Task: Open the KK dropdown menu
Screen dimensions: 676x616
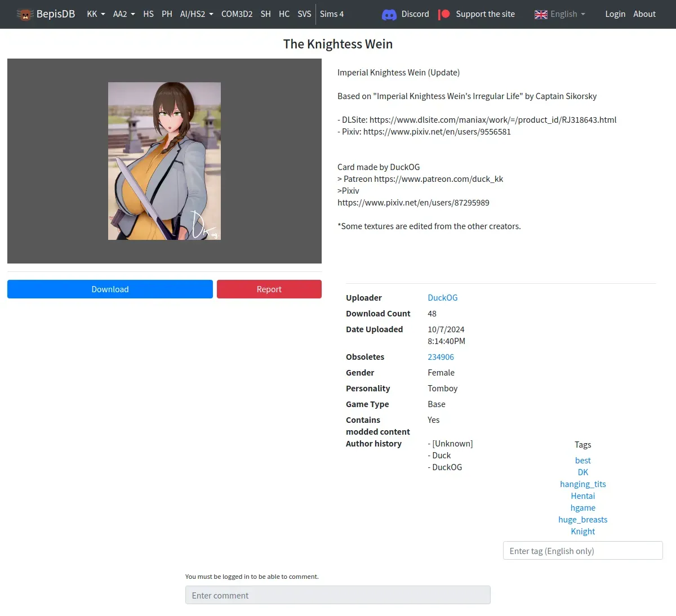Action: pyautogui.click(x=96, y=14)
